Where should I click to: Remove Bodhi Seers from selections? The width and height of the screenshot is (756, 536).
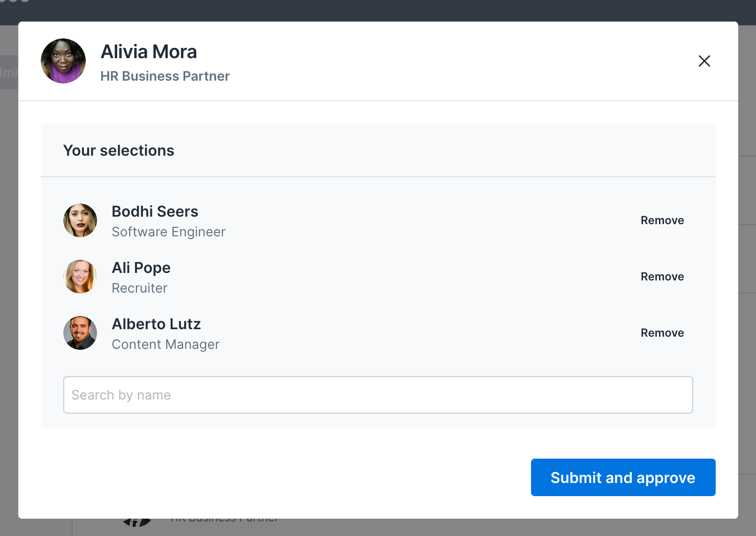[x=662, y=220]
